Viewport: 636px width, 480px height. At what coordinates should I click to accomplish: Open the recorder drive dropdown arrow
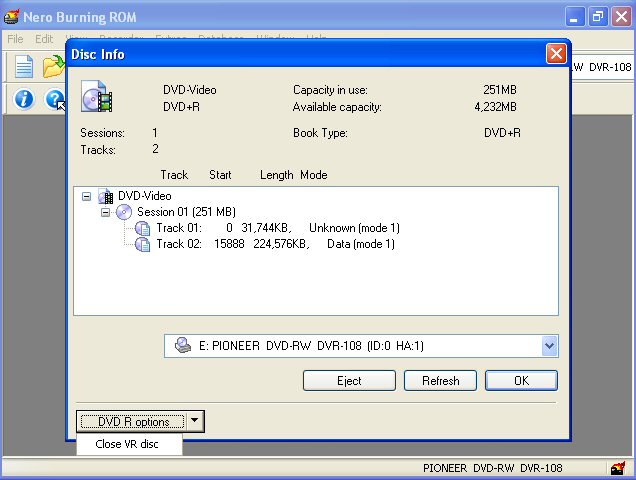click(x=549, y=346)
